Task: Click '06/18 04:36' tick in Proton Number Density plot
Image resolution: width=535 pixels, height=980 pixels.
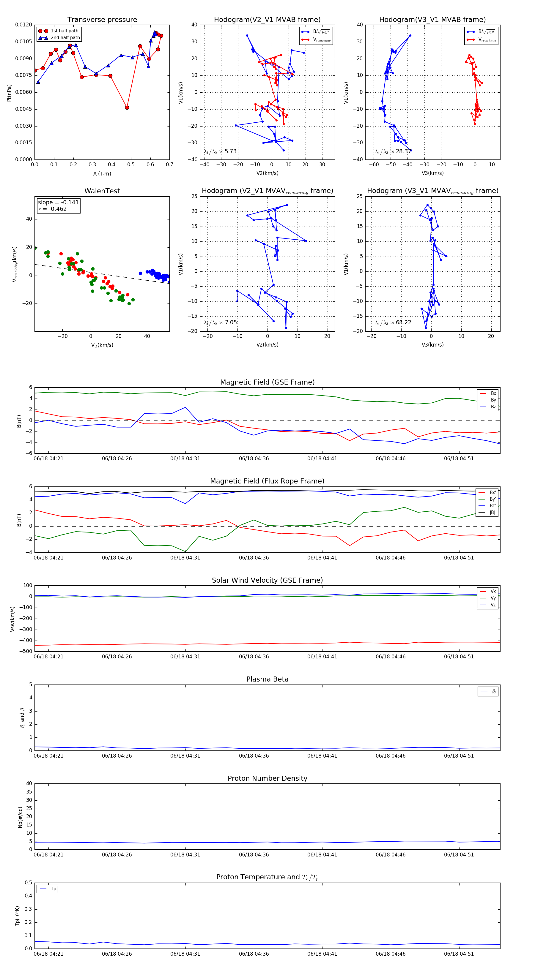Action: tap(254, 854)
